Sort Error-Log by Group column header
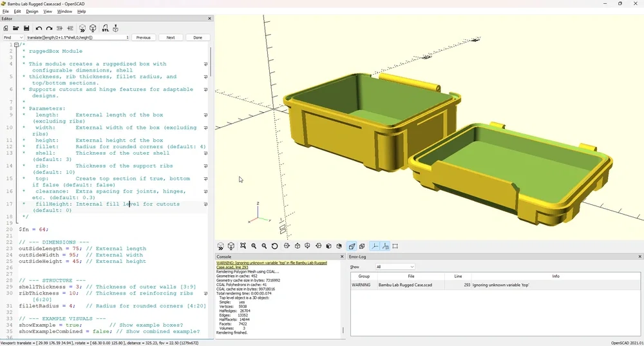The image size is (644, 346). point(364,276)
